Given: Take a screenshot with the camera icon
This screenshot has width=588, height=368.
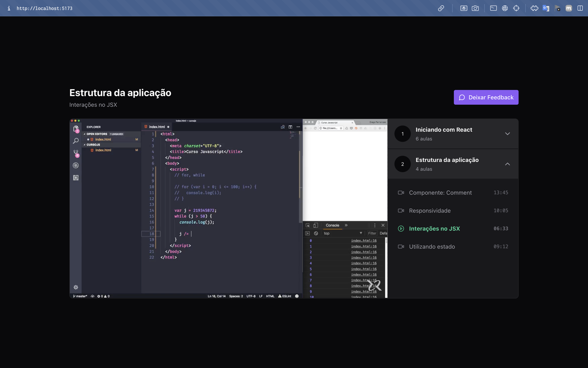Looking at the screenshot, I should pos(475,8).
